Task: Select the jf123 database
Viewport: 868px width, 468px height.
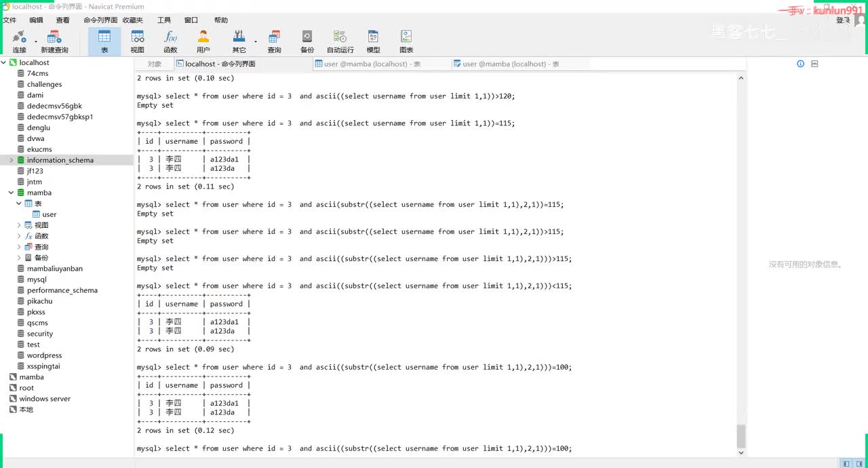Action: click(35, 171)
